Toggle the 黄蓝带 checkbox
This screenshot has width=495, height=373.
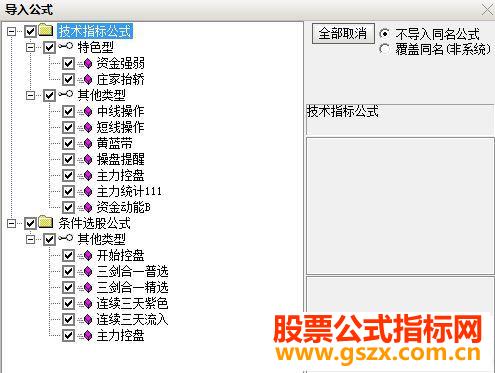(x=68, y=143)
